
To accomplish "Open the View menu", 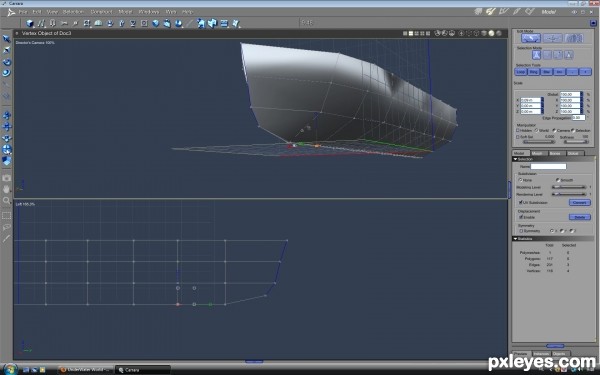I will (x=52, y=12).
